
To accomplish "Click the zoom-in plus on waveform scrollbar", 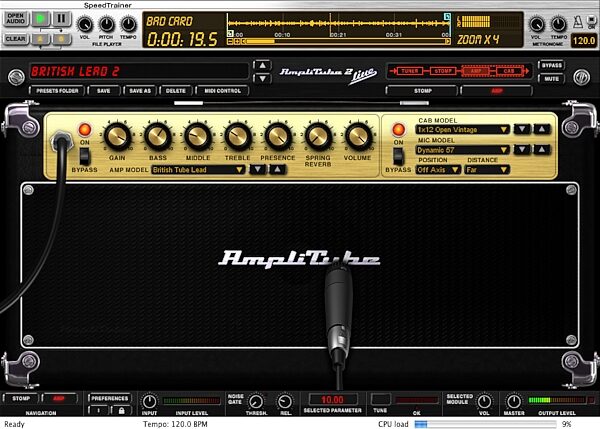I will [236, 41].
